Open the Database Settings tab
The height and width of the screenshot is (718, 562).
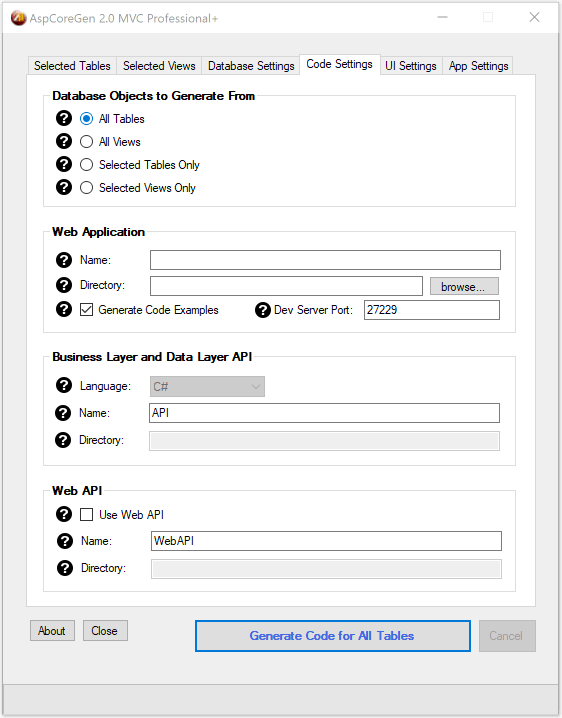tap(251, 66)
